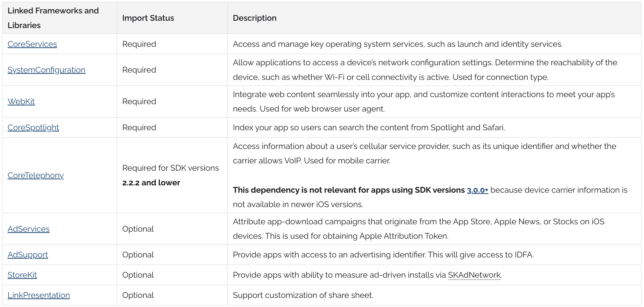Click the CoreServices description text

[x=397, y=44]
